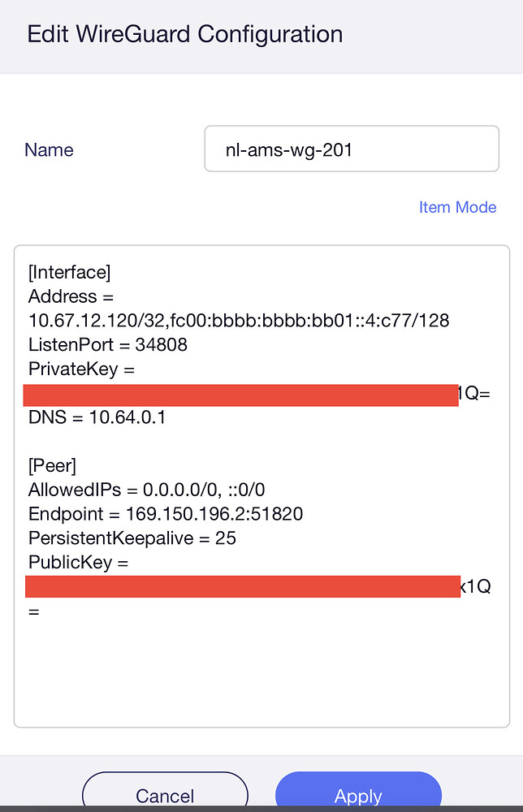Click the [Peer] section header text

tap(53, 465)
